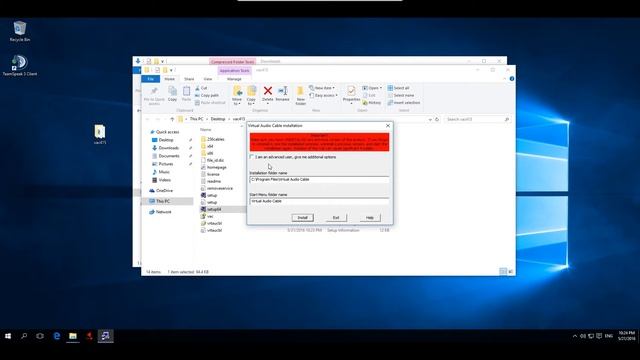Click the Cut scissors item

point(201,88)
